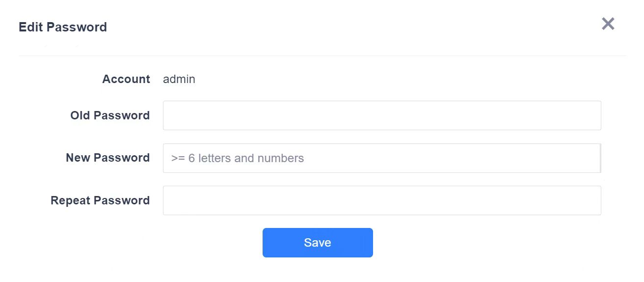Focus the New Password text box
This screenshot has height=282, width=644.
tap(381, 158)
